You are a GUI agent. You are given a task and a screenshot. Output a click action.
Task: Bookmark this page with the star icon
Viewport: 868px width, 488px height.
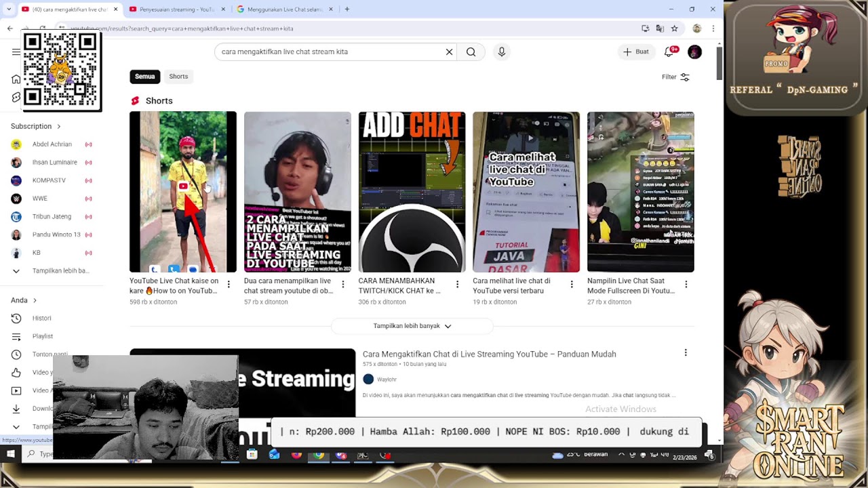click(x=674, y=28)
